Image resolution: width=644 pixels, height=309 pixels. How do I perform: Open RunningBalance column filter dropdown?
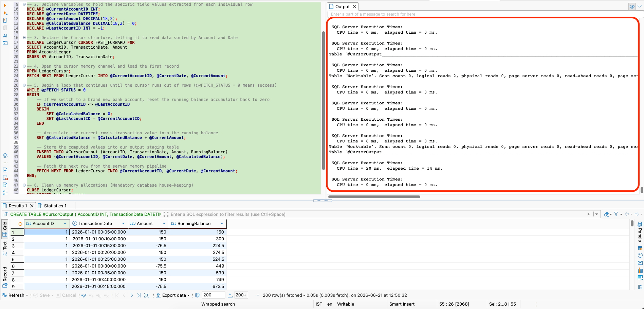click(222, 223)
